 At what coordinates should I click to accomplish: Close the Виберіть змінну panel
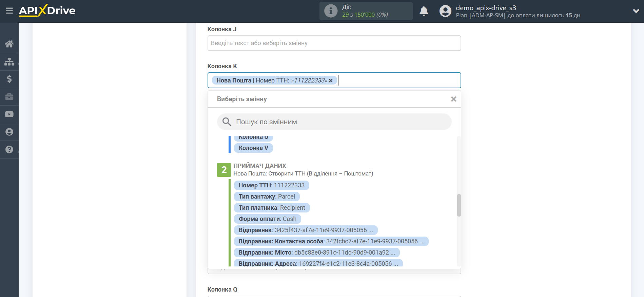pyautogui.click(x=453, y=99)
